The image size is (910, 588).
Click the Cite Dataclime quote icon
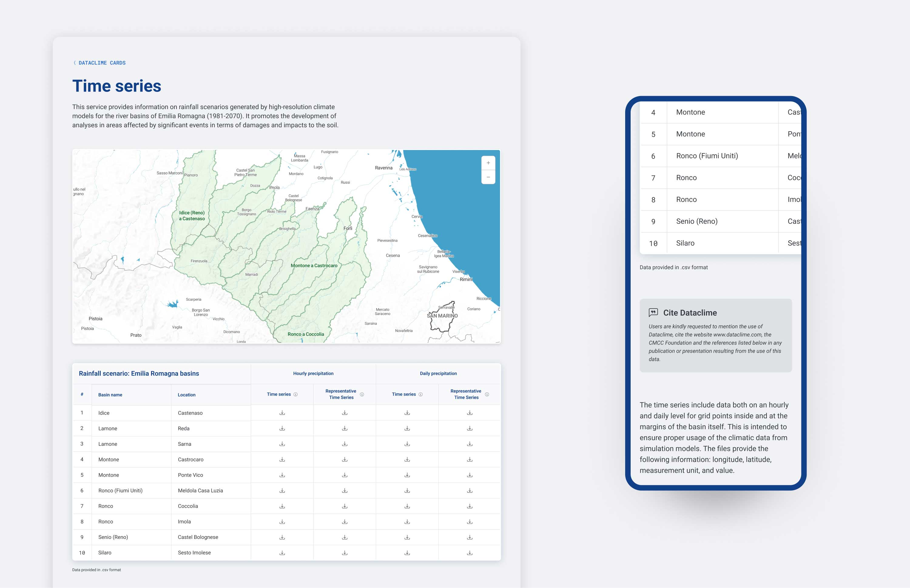653,312
